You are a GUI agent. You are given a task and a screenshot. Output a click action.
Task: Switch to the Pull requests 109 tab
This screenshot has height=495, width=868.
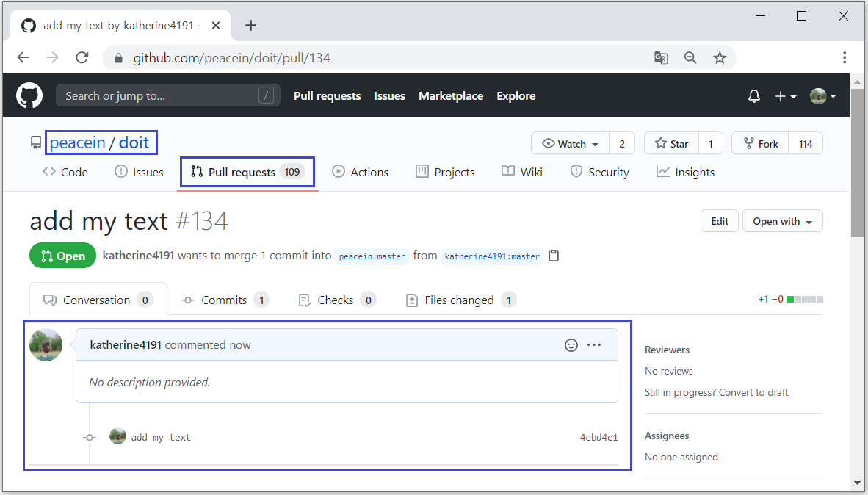247,172
